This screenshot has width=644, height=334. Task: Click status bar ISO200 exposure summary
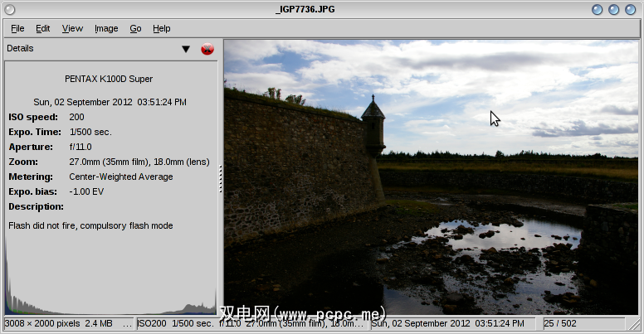251,323
